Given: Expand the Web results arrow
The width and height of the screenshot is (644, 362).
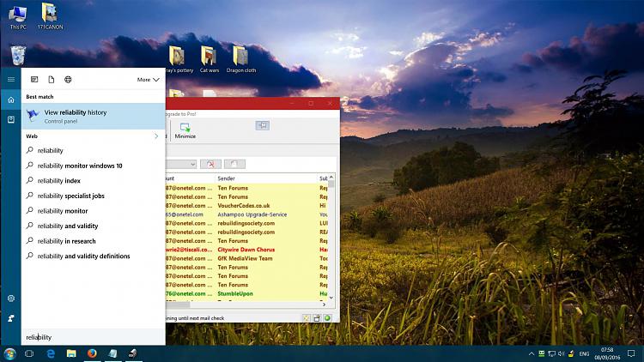Looking at the screenshot, I should point(156,136).
